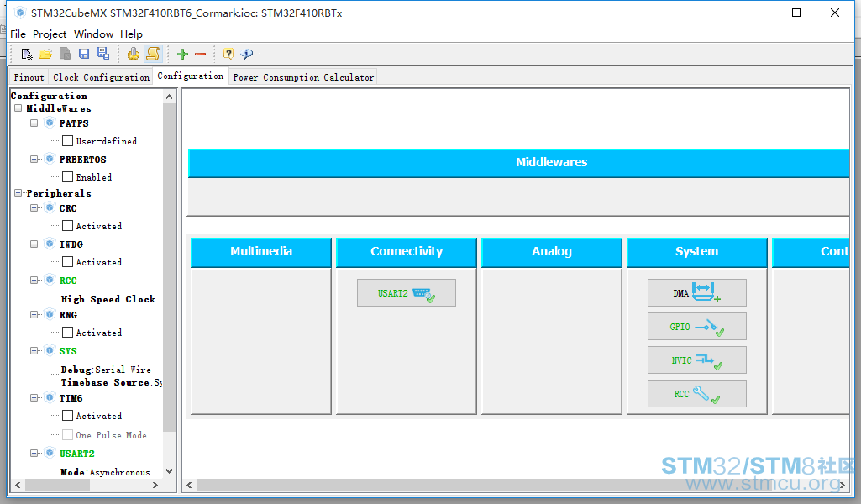
Task: Click the Check for Updates icon
Action: click(247, 54)
